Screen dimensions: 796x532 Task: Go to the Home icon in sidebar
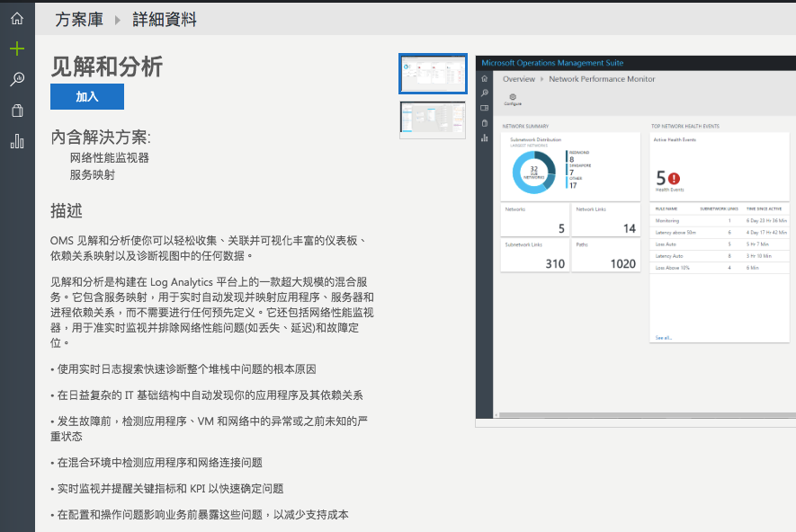17,18
